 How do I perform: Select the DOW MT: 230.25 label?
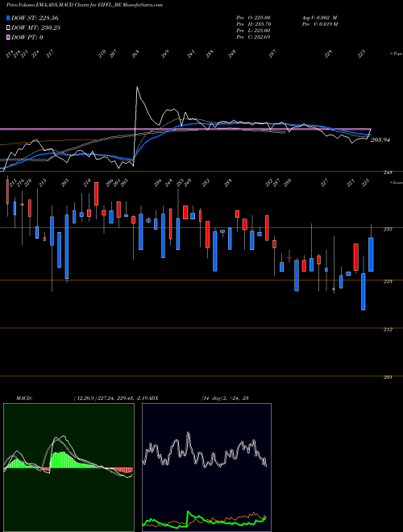(x=35, y=28)
